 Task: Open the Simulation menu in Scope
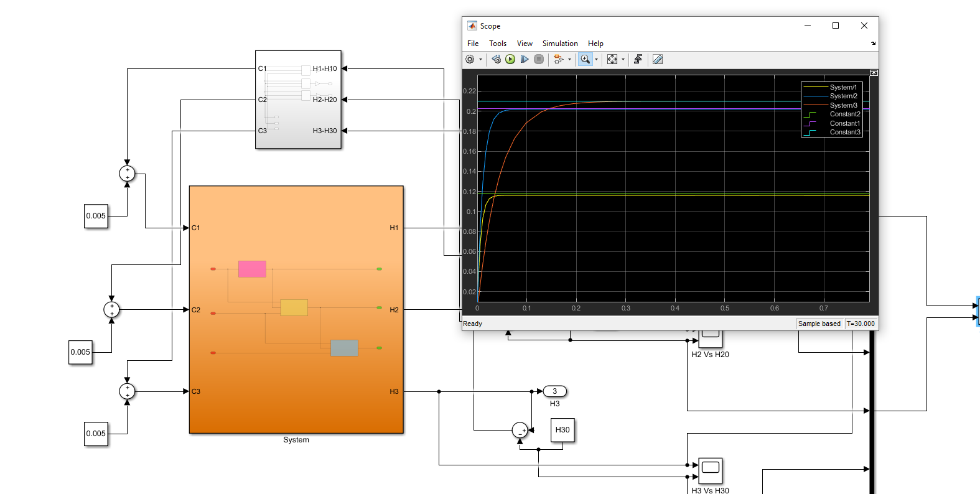[559, 44]
